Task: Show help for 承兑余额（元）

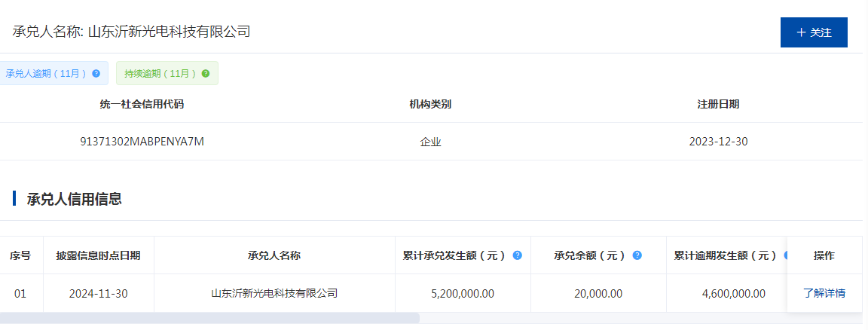Action: pos(637,255)
